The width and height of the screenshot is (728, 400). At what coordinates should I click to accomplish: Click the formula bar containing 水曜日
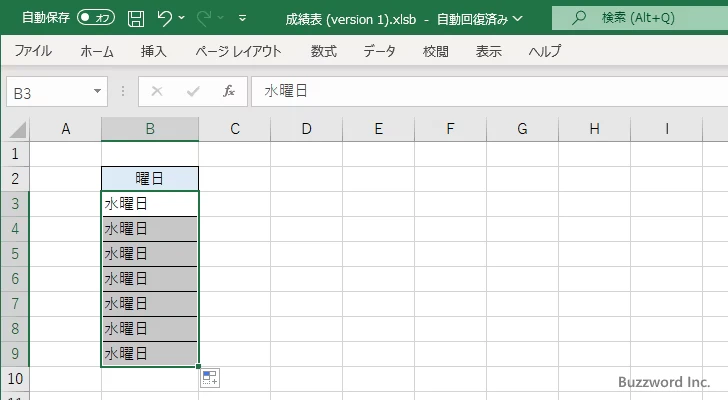point(489,91)
